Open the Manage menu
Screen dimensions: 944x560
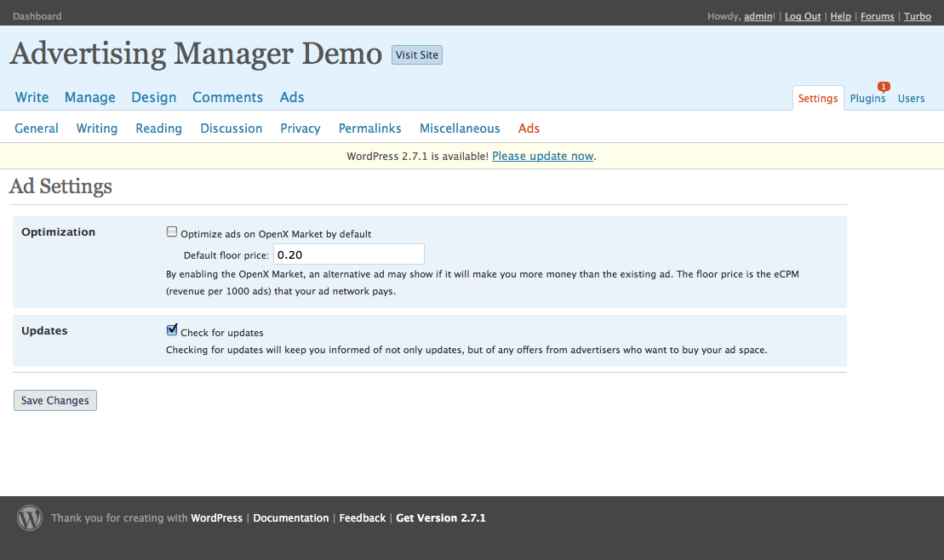pos(89,97)
